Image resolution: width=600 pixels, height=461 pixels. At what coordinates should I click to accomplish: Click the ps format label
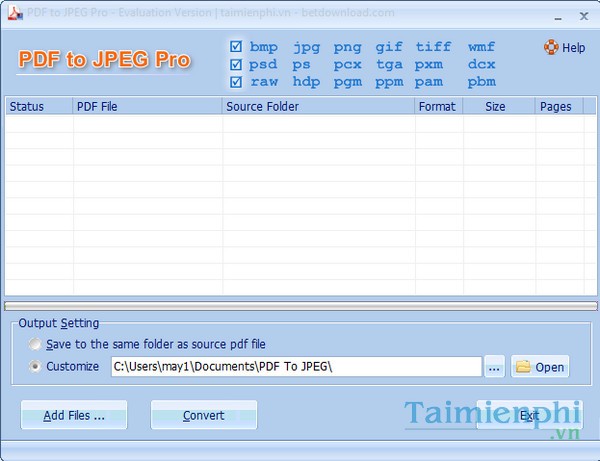pyautogui.click(x=302, y=65)
